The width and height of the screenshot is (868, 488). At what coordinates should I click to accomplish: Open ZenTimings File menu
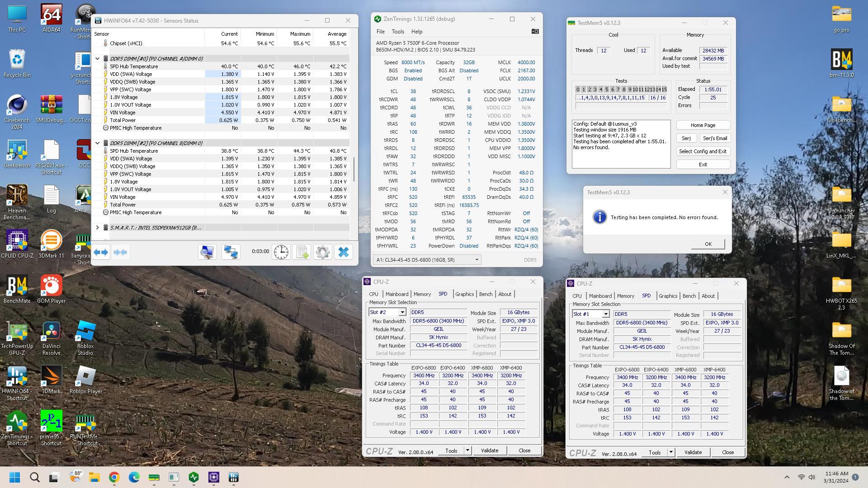click(380, 32)
